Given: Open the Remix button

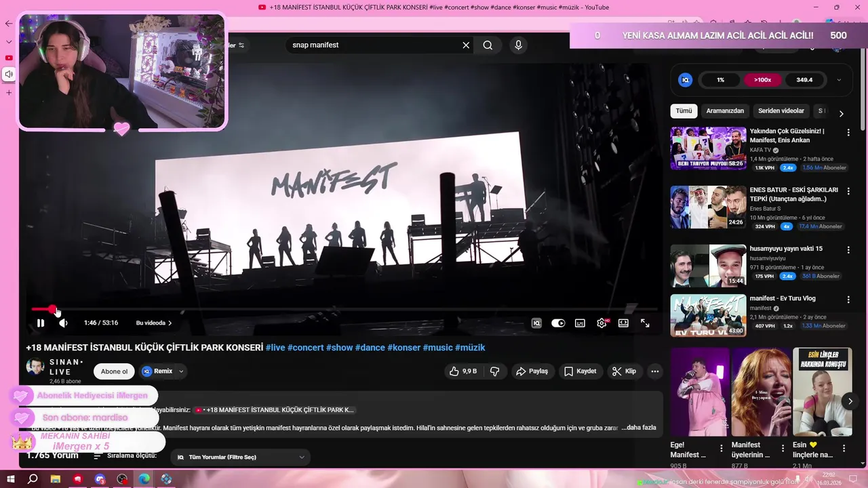Looking at the screenshot, I should [157, 371].
